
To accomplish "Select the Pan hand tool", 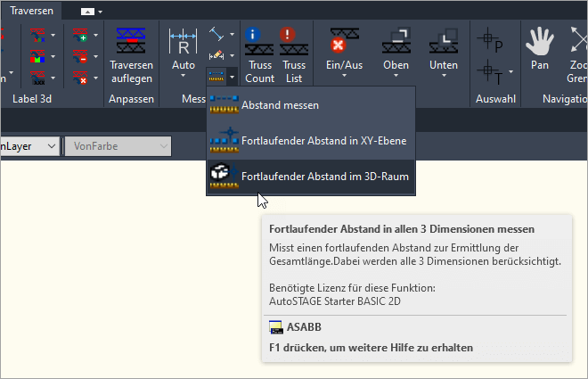I will point(540,49).
